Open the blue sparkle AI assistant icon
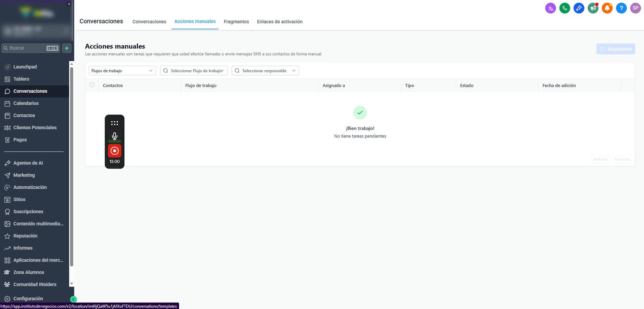The image size is (644, 309). click(x=579, y=8)
